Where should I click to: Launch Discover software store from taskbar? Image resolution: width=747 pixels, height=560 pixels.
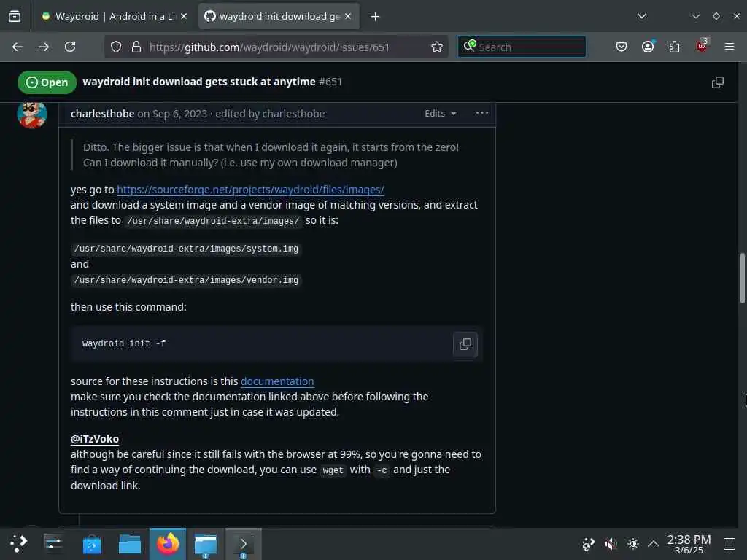(x=91, y=544)
